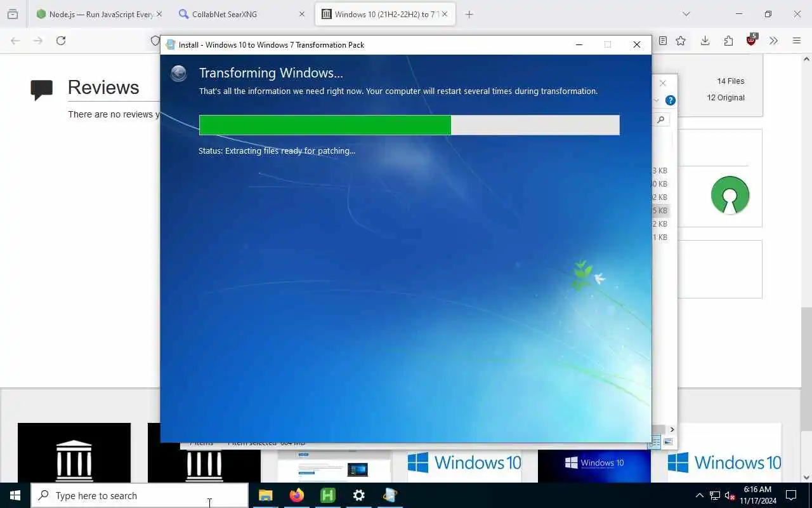Open the browser downloads panel
Screen dimensions: 812x508
pos(705,41)
